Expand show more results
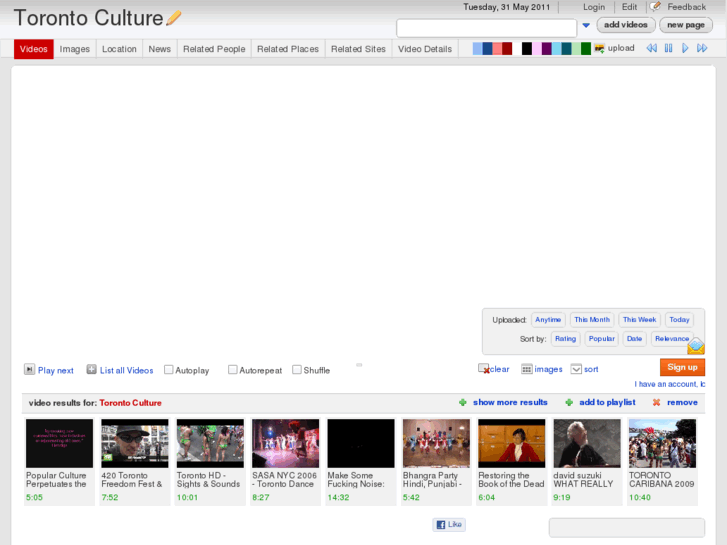 coord(510,403)
